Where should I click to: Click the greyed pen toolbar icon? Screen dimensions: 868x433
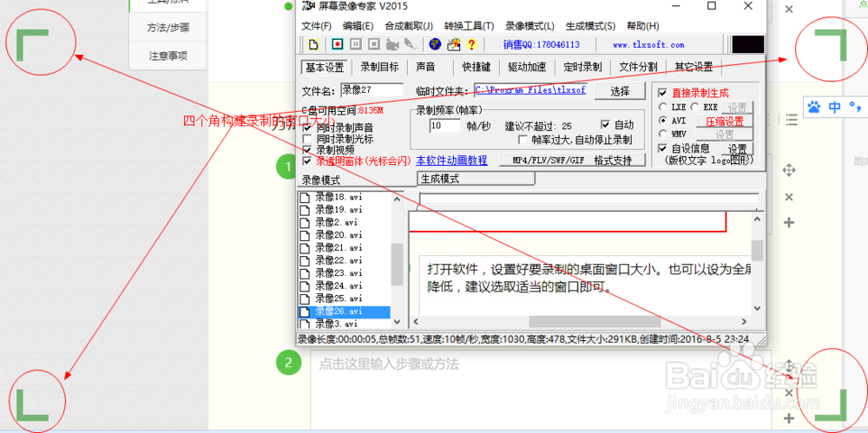(411, 44)
